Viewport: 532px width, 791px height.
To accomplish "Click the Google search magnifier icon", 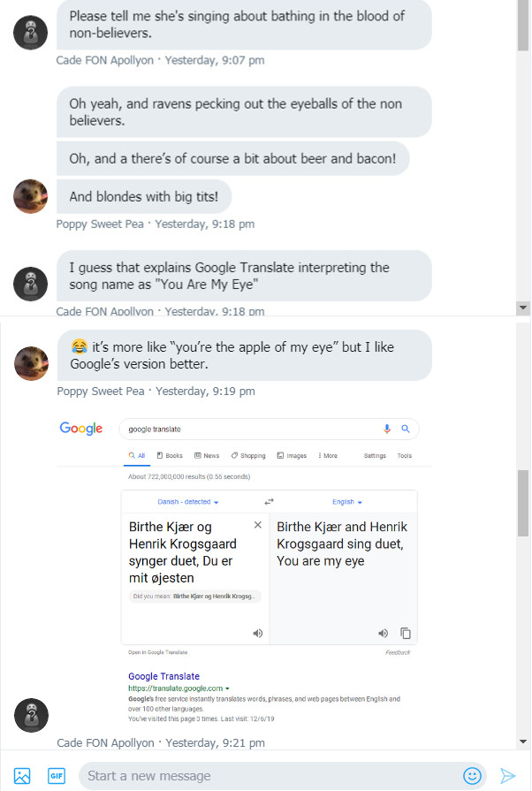I will point(406,429).
